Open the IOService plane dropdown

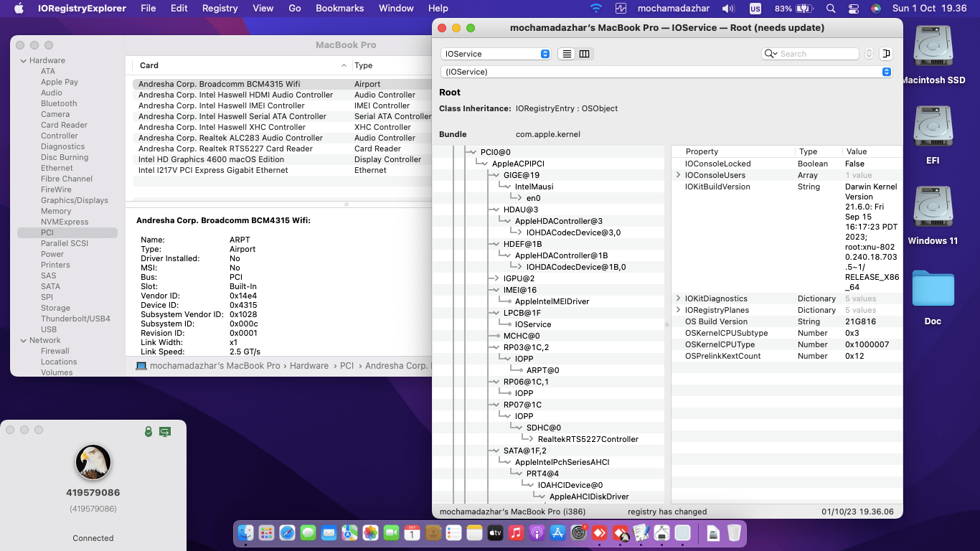pos(496,54)
